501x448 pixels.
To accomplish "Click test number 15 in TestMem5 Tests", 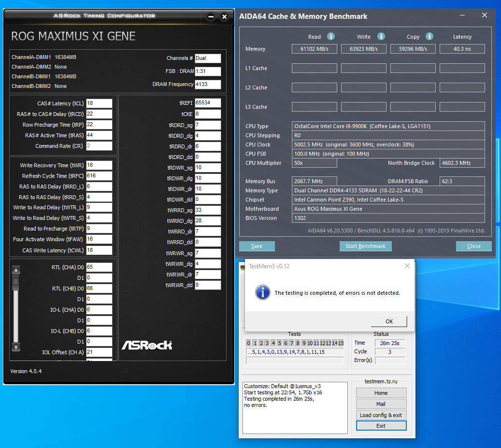I will [341, 343].
